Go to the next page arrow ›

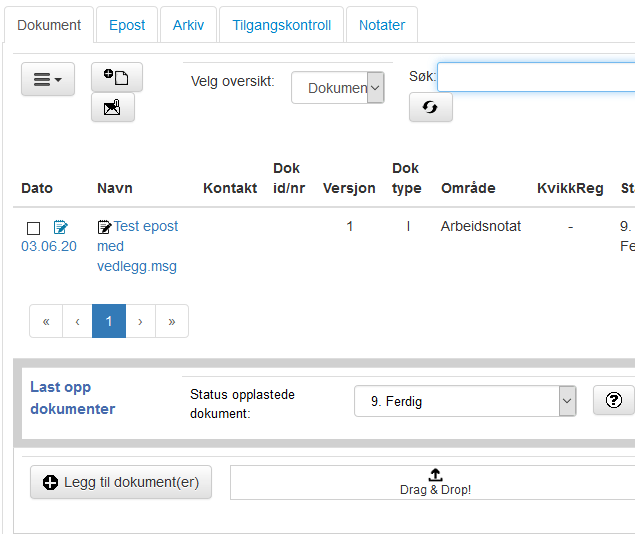pyautogui.click(x=140, y=321)
